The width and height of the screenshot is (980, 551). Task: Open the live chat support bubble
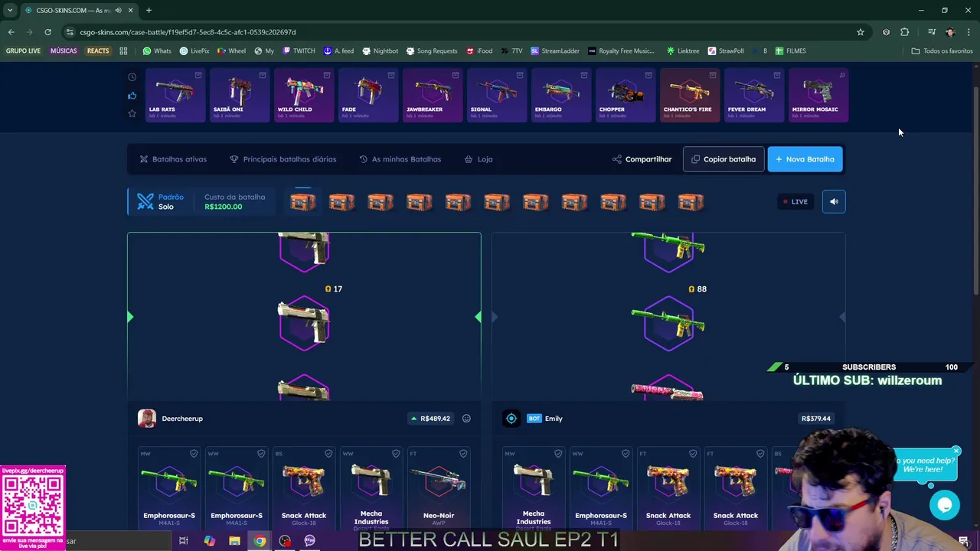coord(944,505)
